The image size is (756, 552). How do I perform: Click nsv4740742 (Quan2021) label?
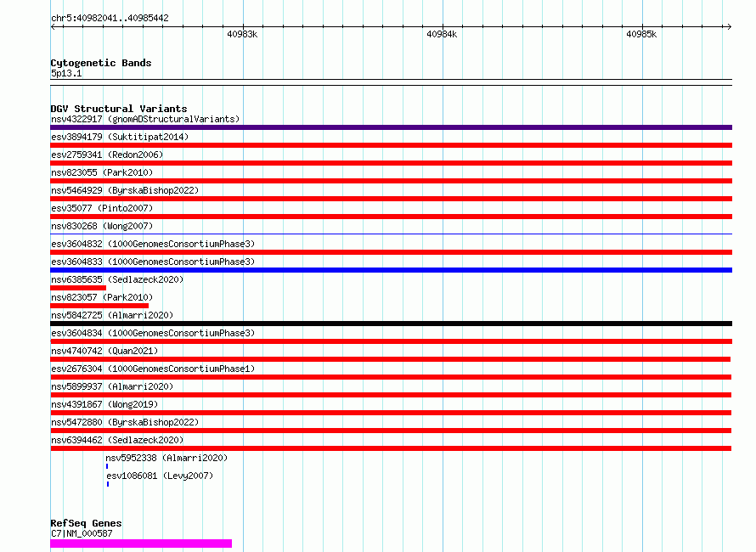click(104, 351)
